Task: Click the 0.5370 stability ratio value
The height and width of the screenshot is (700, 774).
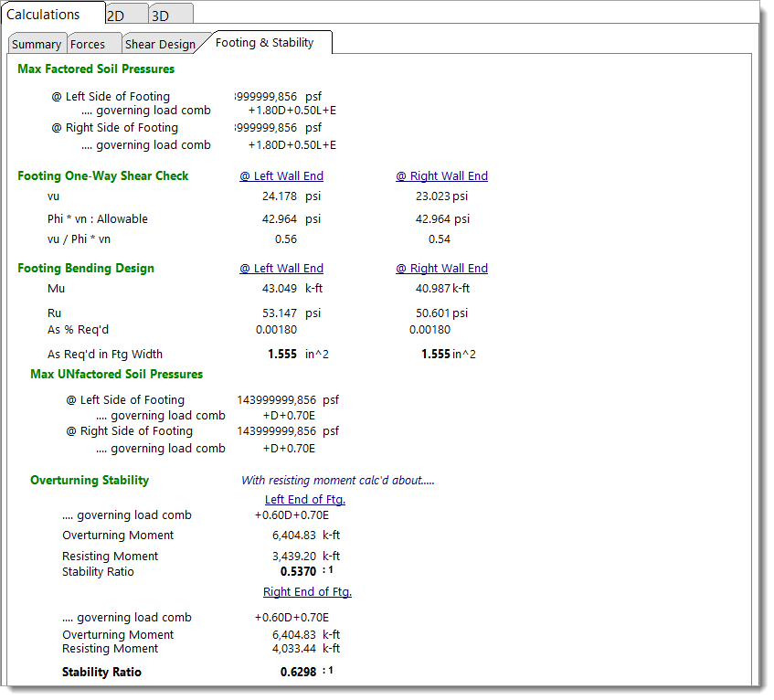Action: pyautogui.click(x=298, y=572)
